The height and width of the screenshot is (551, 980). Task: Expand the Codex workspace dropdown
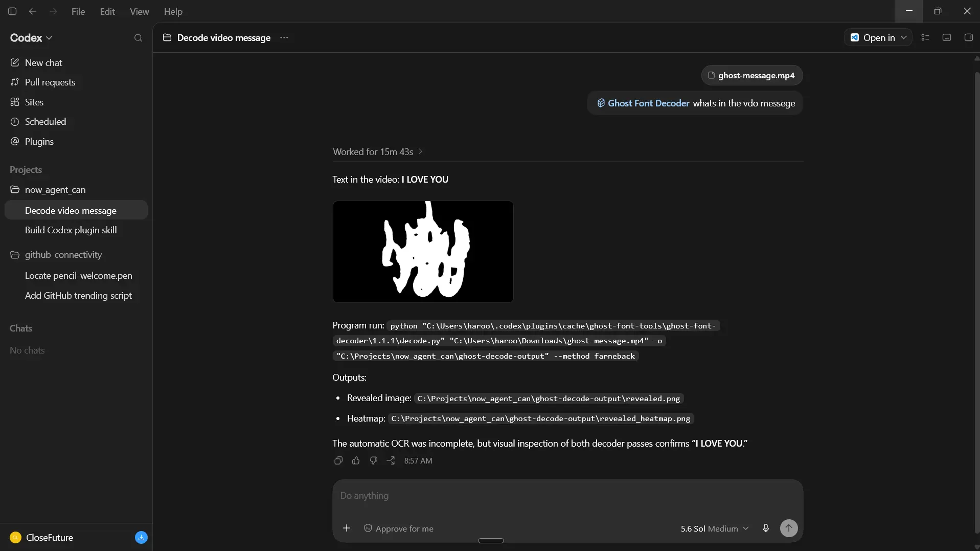31,38
